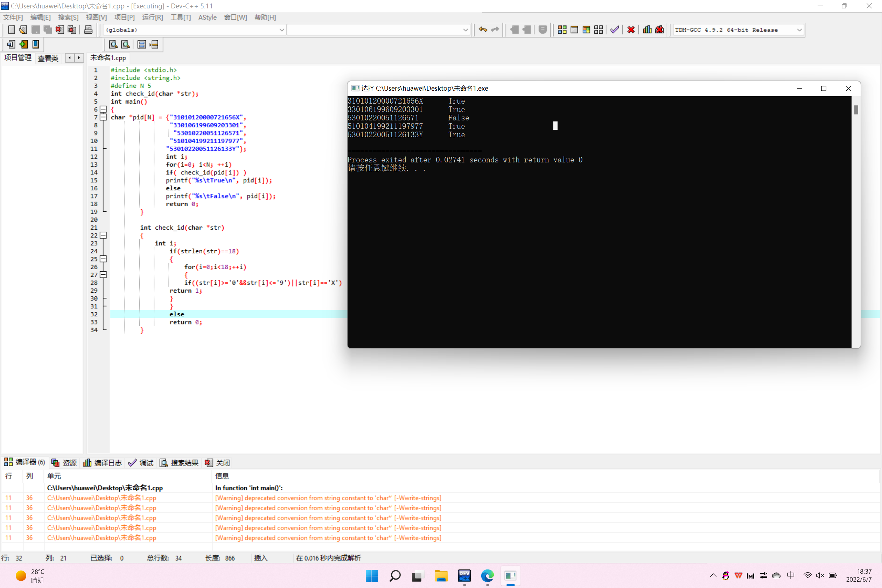This screenshot has height=588, width=882.
Task: Open the 运行[R] menu
Action: click(x=152, y=17)
